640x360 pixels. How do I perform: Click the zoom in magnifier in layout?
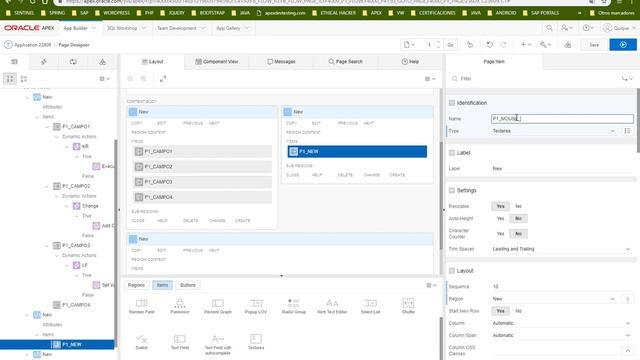tap(144, 79)
